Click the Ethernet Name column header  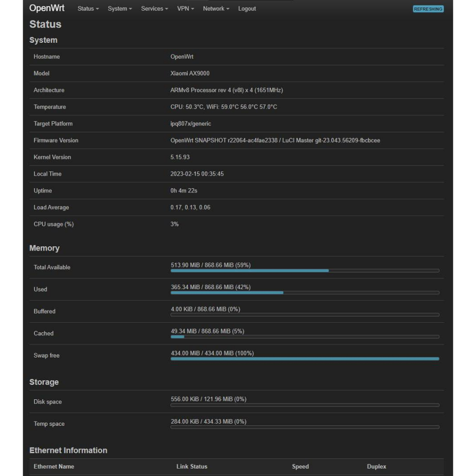(x=54, y=466)
